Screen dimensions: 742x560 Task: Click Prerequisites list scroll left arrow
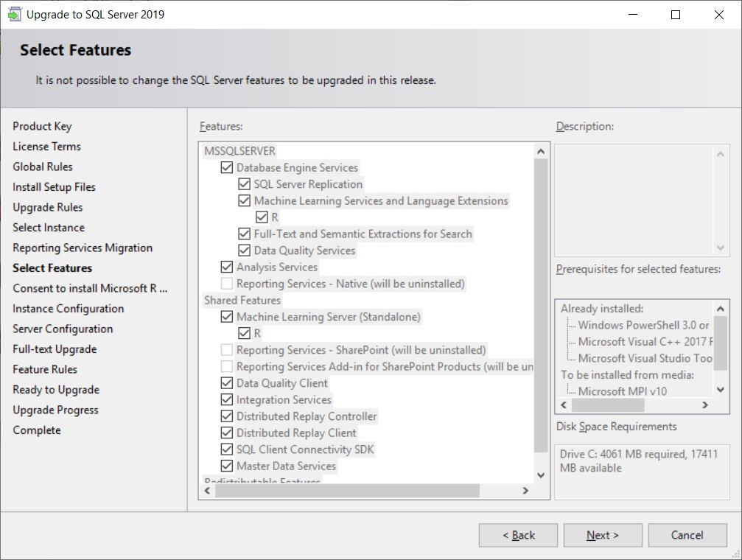[564, 405]
